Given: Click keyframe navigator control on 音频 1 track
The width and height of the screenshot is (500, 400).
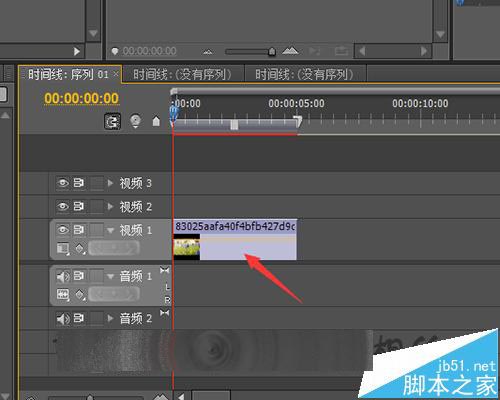Looking at the screenshot, I should [114, 294].
